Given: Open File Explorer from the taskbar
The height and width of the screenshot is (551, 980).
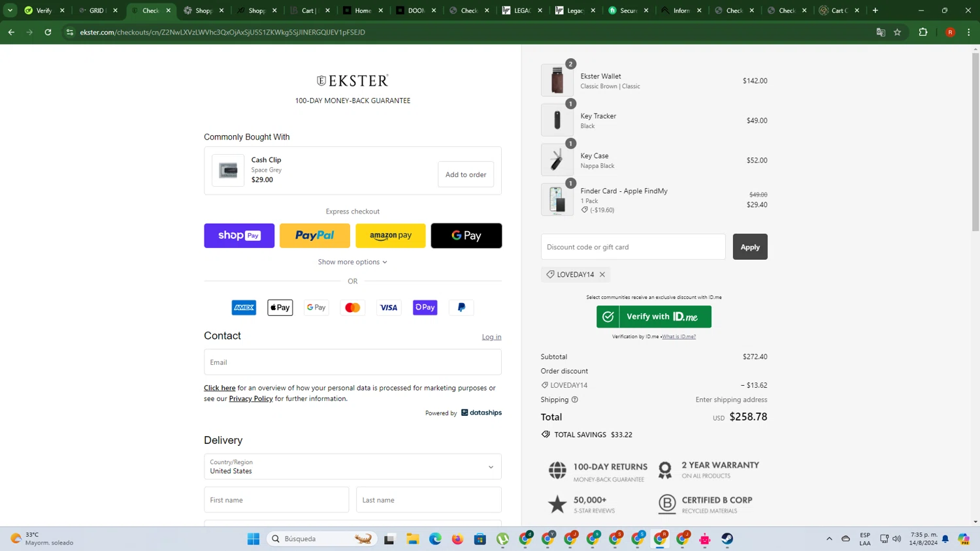Looking at the screenshot, I should [x=413, y=539].
